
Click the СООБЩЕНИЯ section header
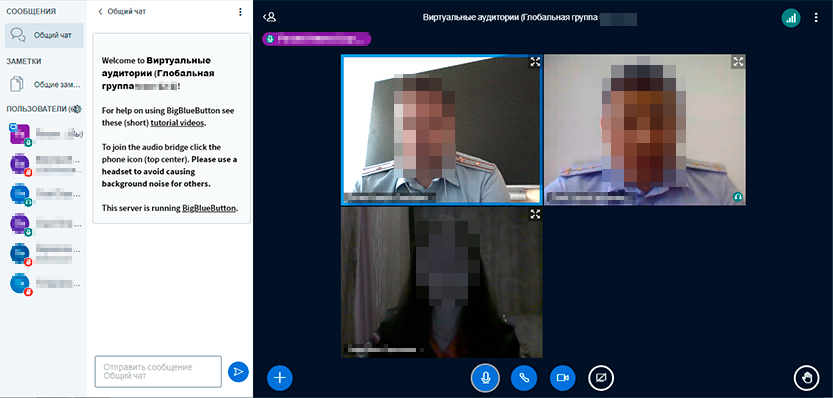31,11
